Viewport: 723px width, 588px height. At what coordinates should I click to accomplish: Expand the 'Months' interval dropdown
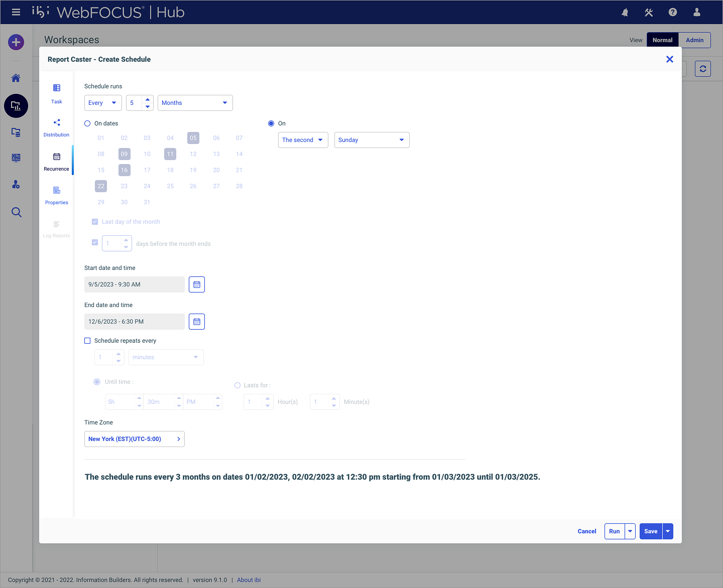[x=195, y=103]
